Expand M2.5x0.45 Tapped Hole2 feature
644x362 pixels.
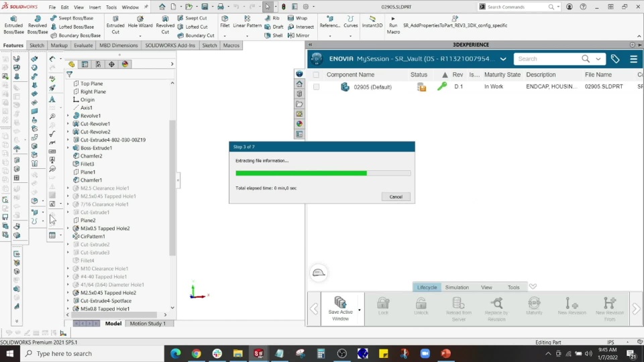(x=68, y=293)
